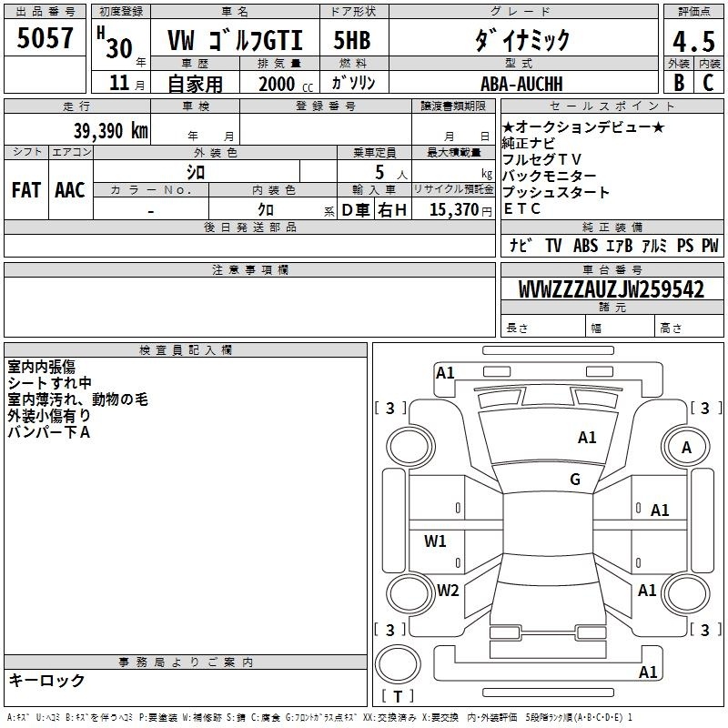Click the lot number 5057

pos(45,38)
